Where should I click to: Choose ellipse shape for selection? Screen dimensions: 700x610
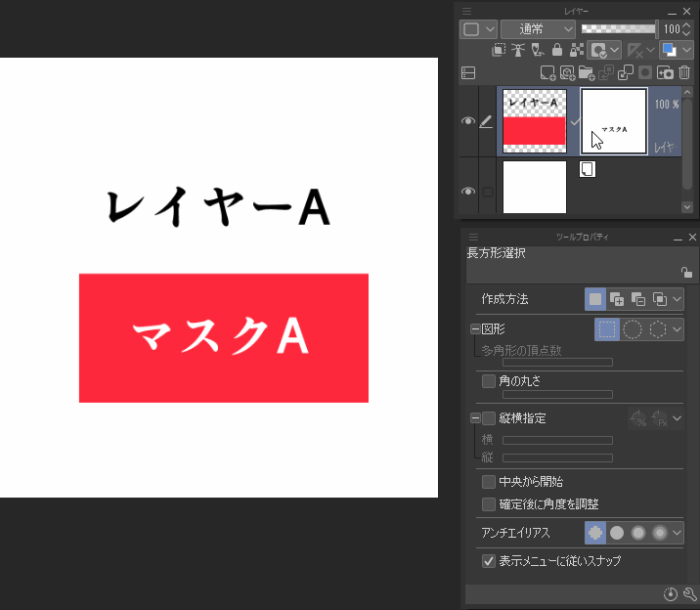tap(633, 329)
